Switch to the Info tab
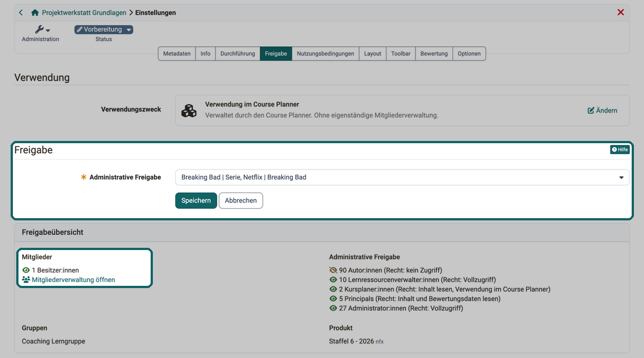Image resolution: width=644 pixels, height=358 pixels. [x=206, y=54]
